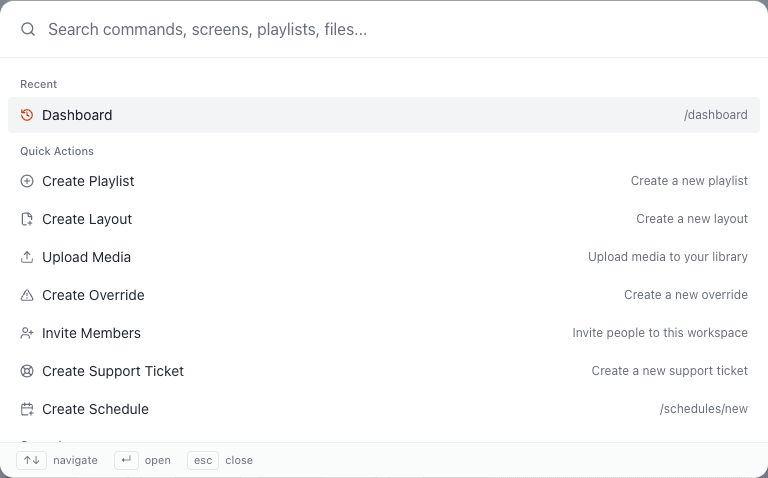
Task: Click the esc key close hint
Action: coord(203,460)
